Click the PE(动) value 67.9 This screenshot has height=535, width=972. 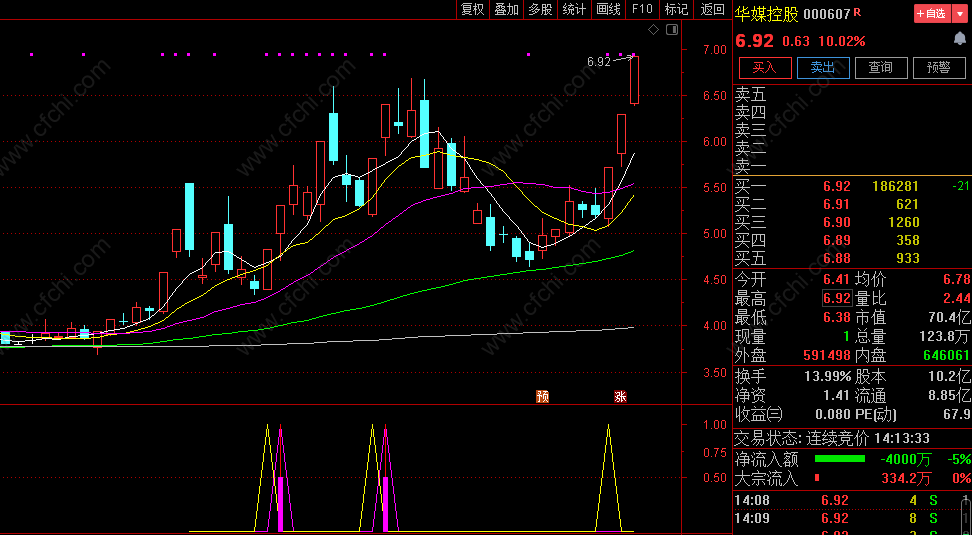[x=957, y=414]
